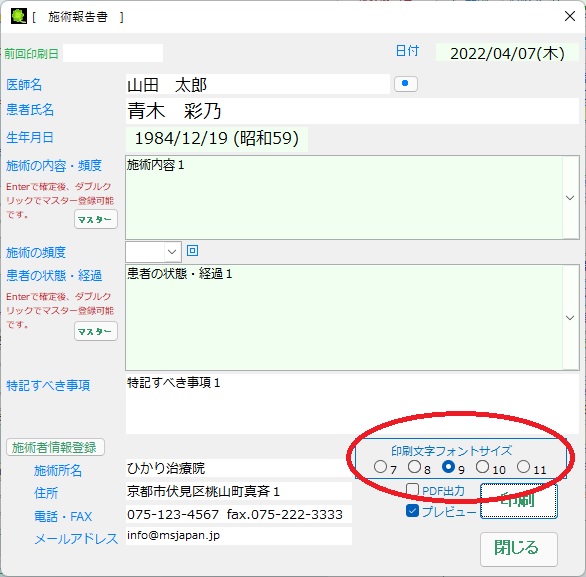Open マスター for 患者の状態・経過
Image resolution: width=586 pixels, height=577 pixels.
click(x=96, y=331)
